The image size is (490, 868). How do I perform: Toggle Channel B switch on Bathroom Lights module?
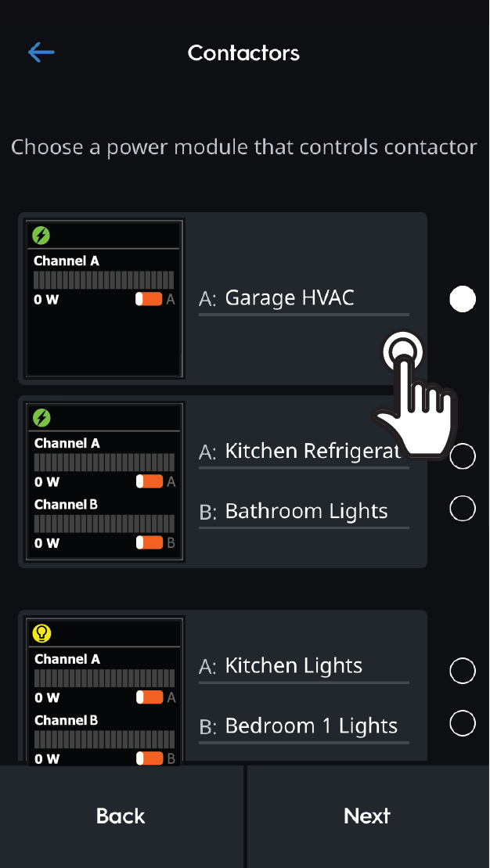click(149, 542)
